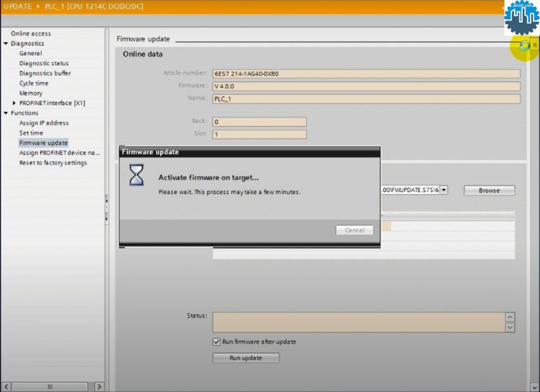Click the Activate firmware on target text
Image resolution: width=540 pixels, height=392 pixels.
(x=209, y=178)
